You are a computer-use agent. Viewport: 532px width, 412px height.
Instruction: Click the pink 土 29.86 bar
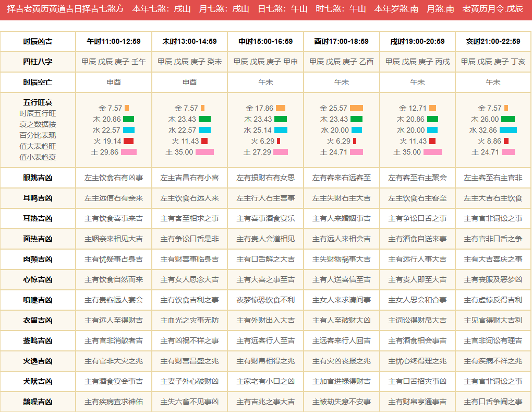coord(129,152)
